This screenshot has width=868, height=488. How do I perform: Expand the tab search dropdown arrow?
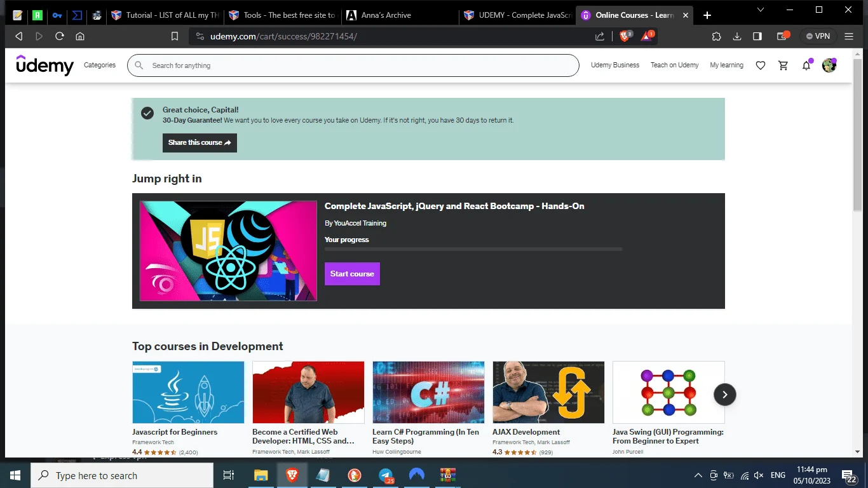tap(761, 10)
